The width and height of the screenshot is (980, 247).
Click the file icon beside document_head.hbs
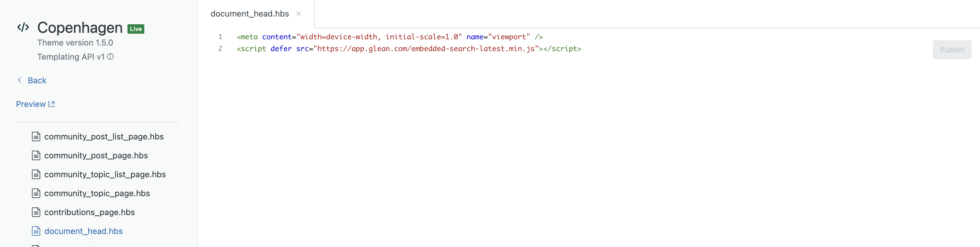(x=36, y=231)
